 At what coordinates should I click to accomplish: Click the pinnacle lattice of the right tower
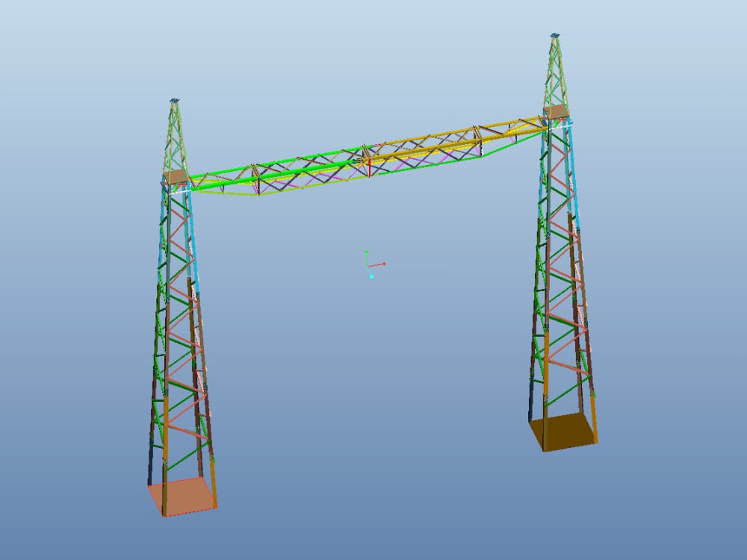pyautogui.click(x=556, y=75)
